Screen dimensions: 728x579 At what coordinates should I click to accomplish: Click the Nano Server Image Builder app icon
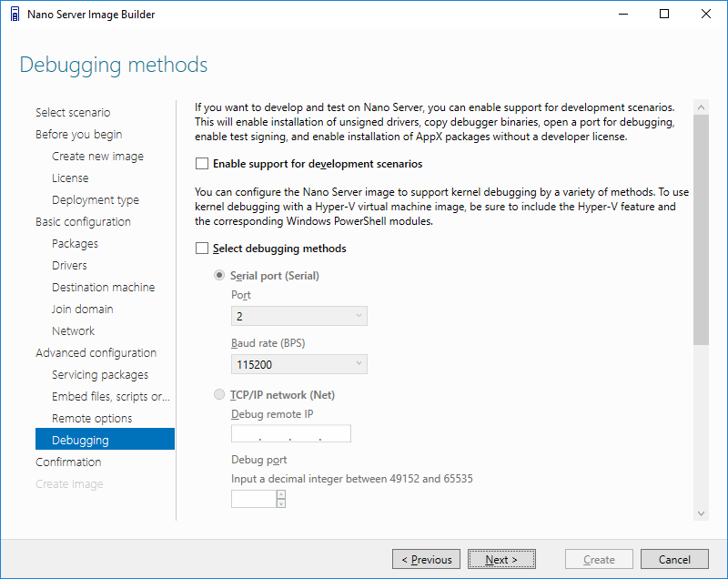coord(15,15)
